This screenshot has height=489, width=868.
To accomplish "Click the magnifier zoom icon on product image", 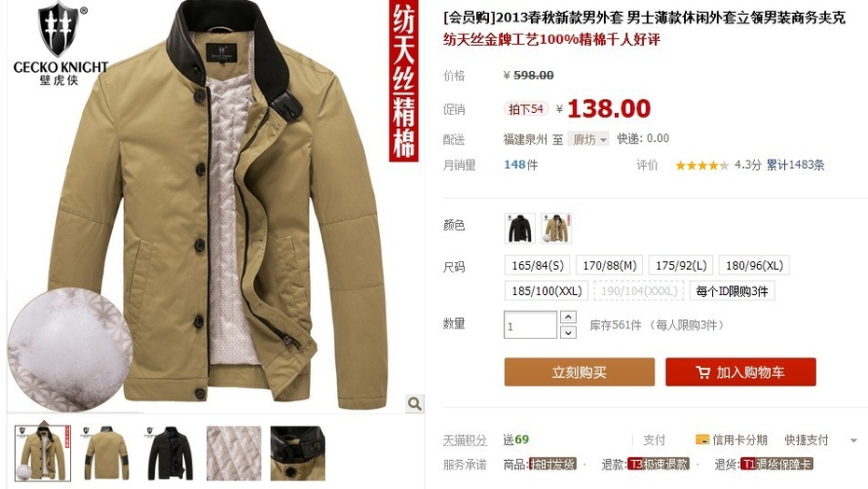I will point(414,404).
